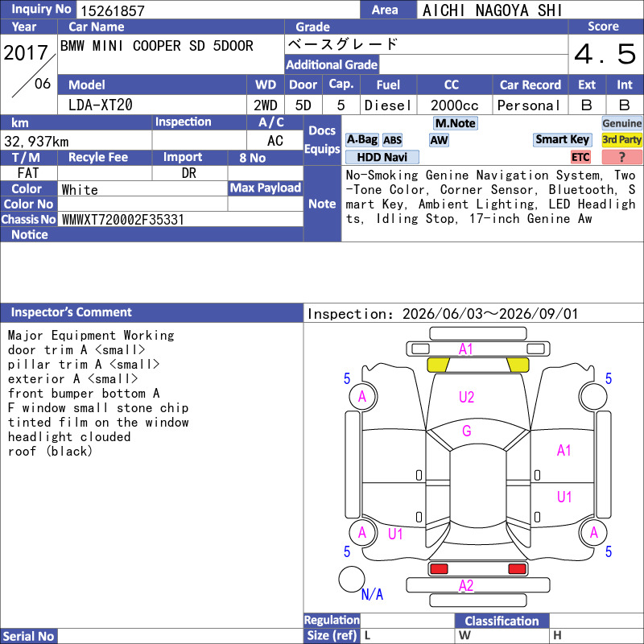Click the Inquiry No value 15261857
Image resolution: width=644 pixels, height=644 pixels.
(x=113, y=10)
